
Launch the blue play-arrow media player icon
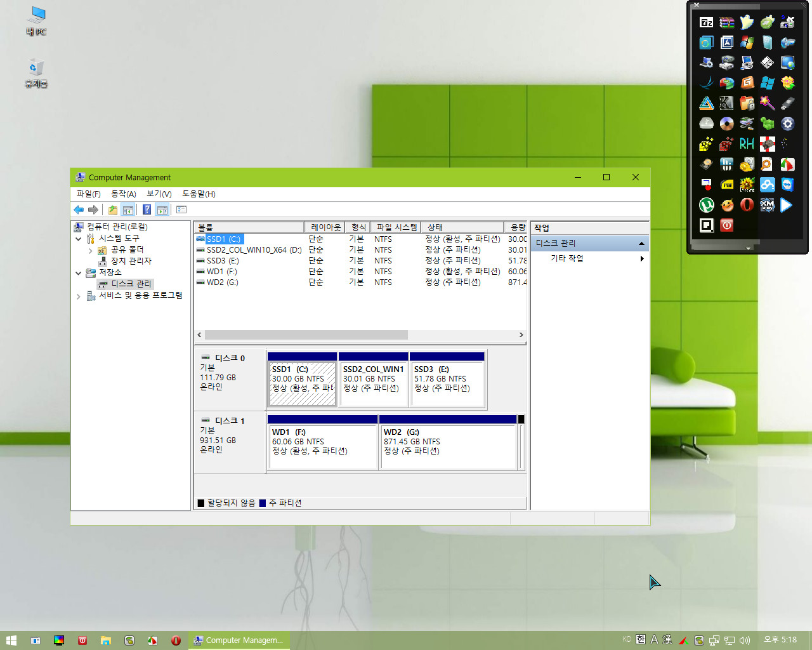(788, 205)
